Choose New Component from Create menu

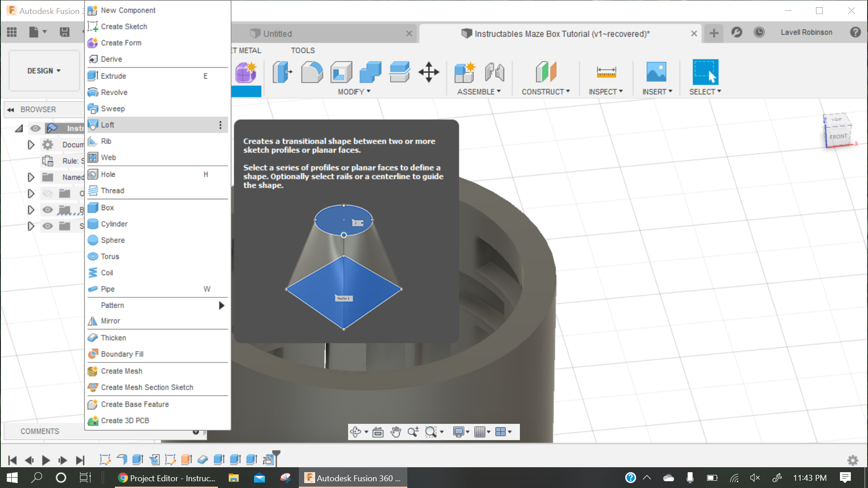click(157, 10)
